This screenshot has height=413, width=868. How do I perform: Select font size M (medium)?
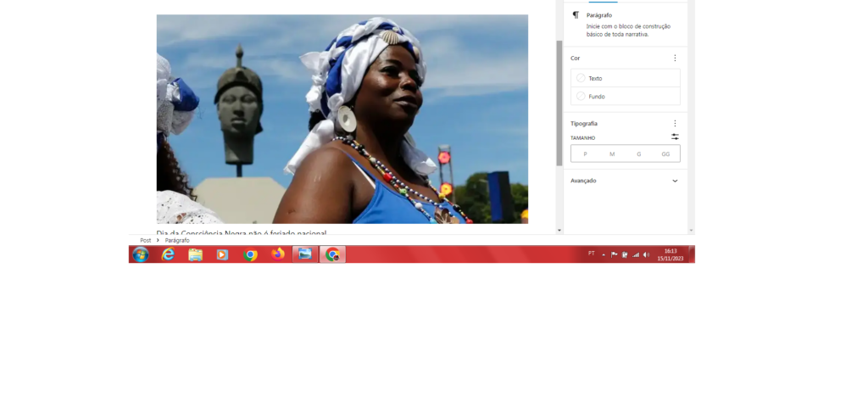[x=612, y=154]
